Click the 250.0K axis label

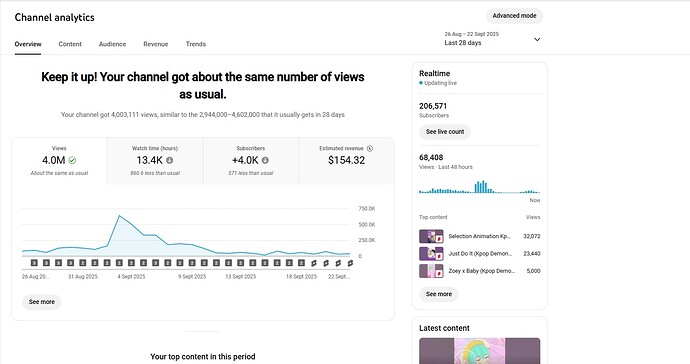367,240
